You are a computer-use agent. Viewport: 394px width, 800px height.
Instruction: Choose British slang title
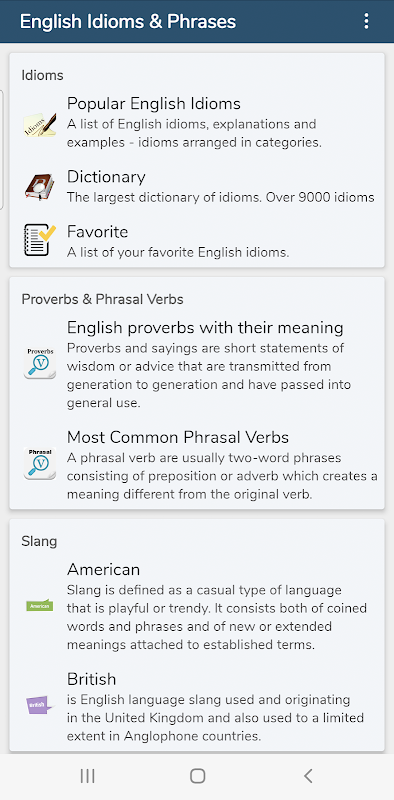coord(91,679)
